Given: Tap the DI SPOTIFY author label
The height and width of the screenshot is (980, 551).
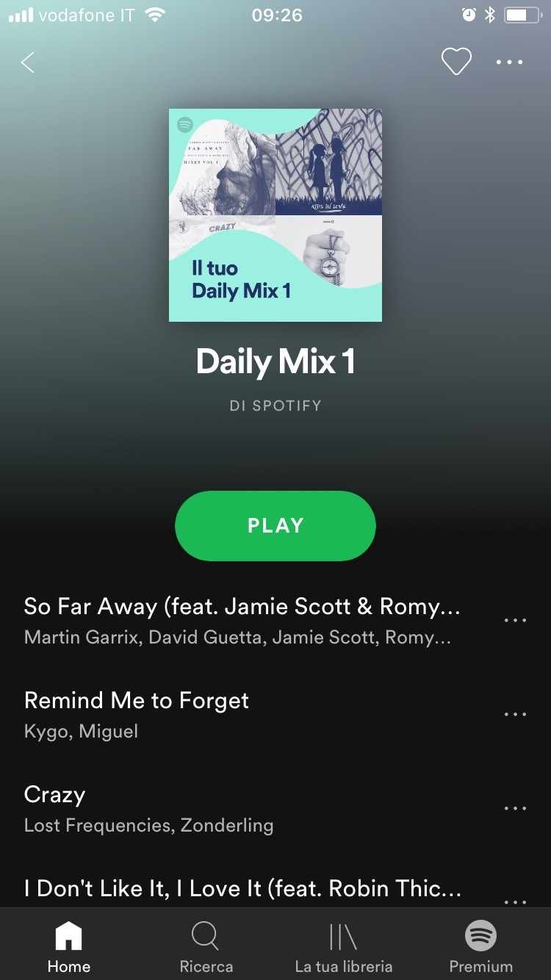Looking at the screenshot, I should point(275,405).
